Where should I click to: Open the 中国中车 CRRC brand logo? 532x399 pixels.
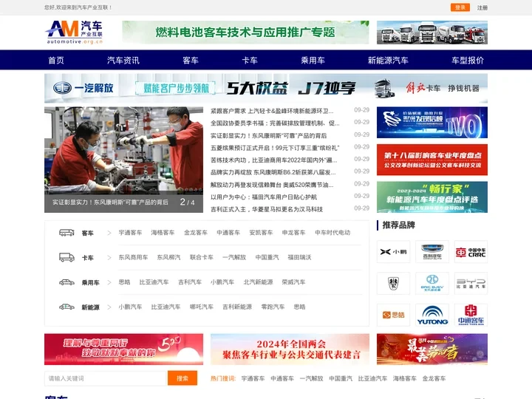(x=471, y=252)
